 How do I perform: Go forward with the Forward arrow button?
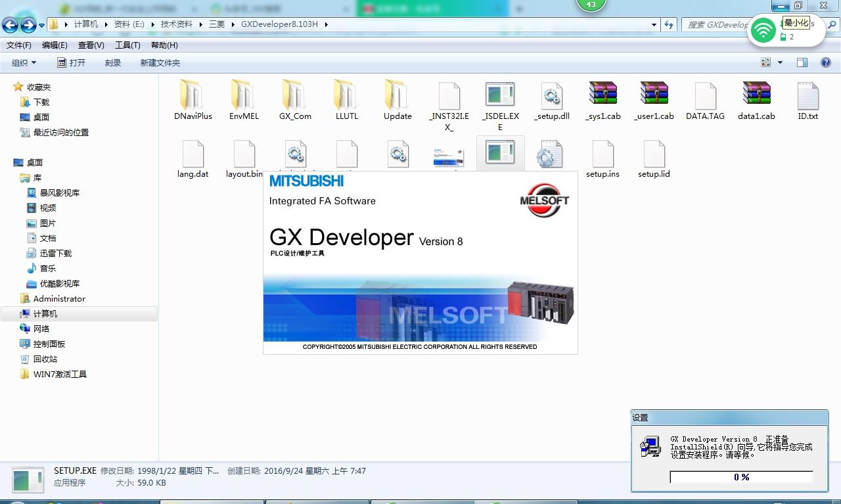click(x=28, y=25)
